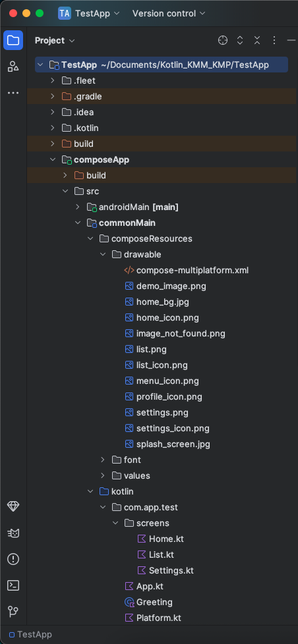Open the Project view selector dropdown
298x644 pixels.
click(x=55, y=40)
